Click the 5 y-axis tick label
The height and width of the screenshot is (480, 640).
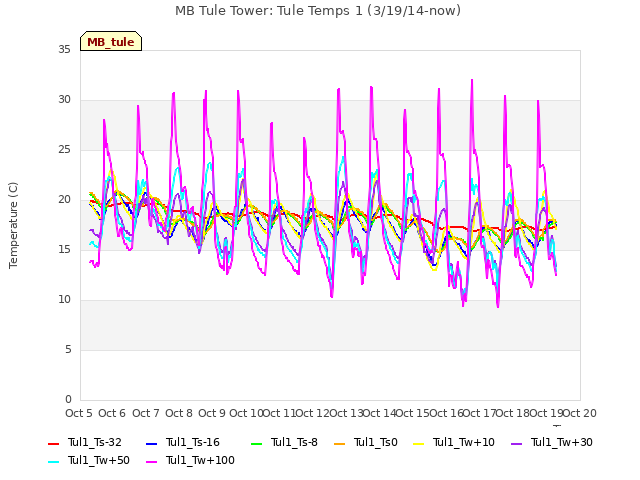coord(68,349)
